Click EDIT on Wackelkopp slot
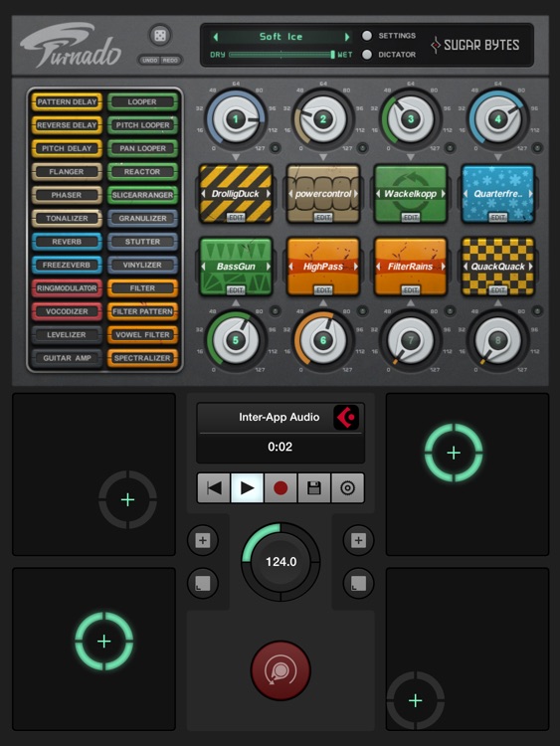Viewport: 560px width, 746px height. 411,218
